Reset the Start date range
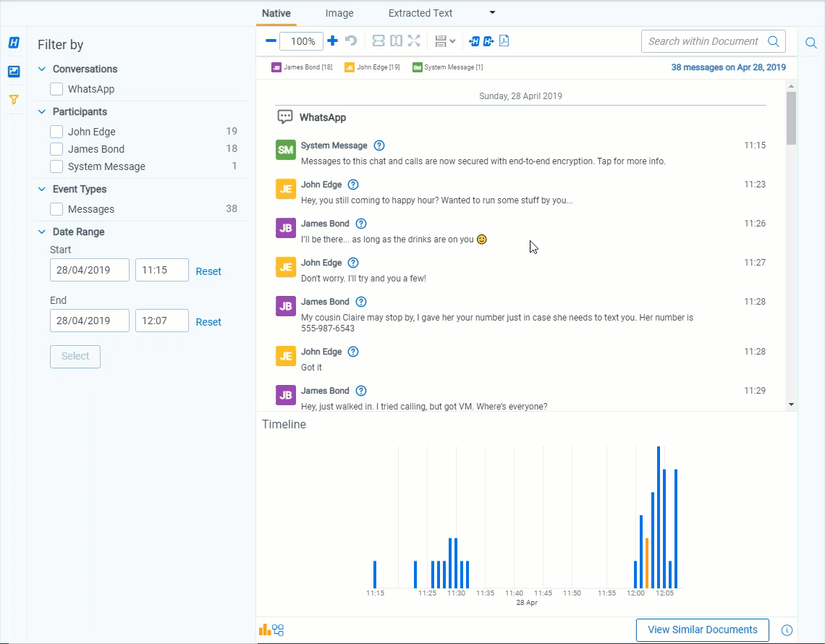825x644 pixels. tap(208, 271)
